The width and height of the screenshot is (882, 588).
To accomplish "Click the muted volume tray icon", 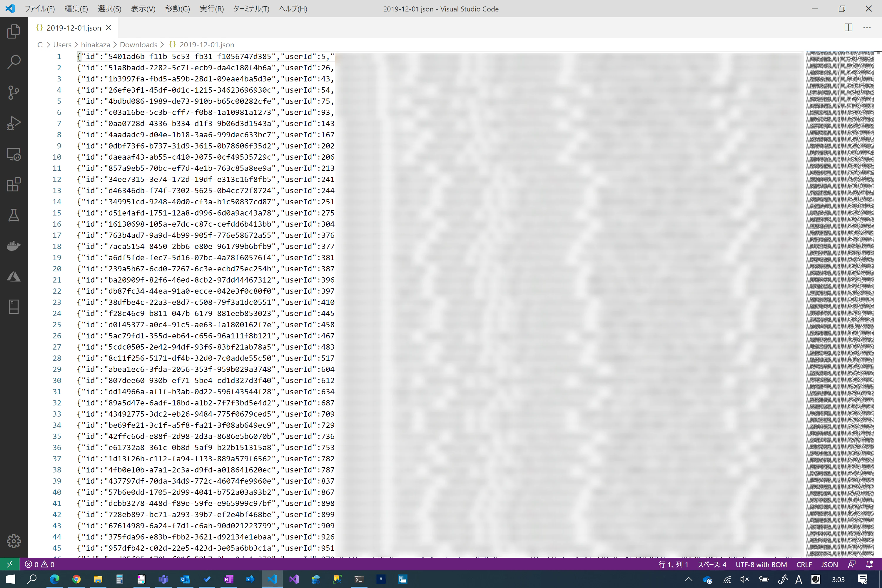I will 745,579.
